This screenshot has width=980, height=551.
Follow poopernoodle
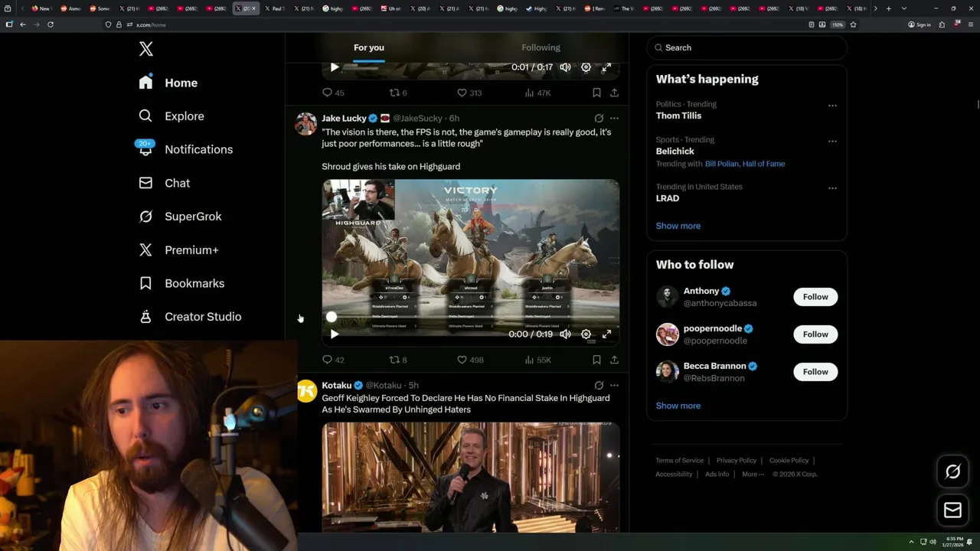(x=815, y=334)
